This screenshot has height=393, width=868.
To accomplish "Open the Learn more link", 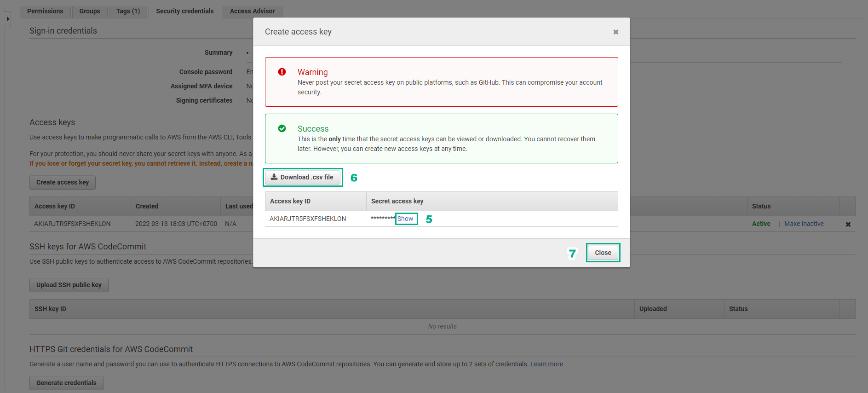I will pos(546,364).
